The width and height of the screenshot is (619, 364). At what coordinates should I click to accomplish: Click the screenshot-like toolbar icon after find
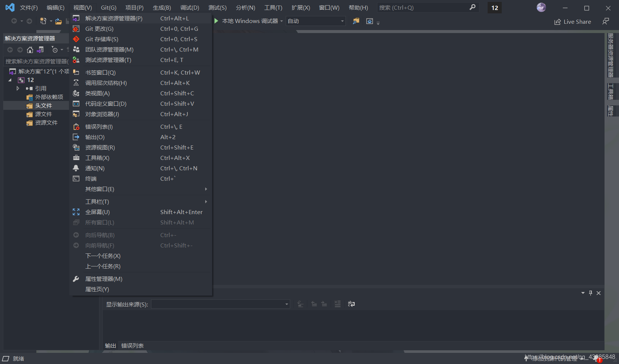[370, 21]
